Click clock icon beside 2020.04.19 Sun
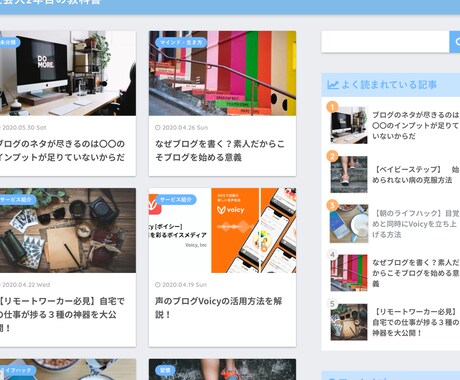This screenshot has width=460, height=380. click(158, 285)
